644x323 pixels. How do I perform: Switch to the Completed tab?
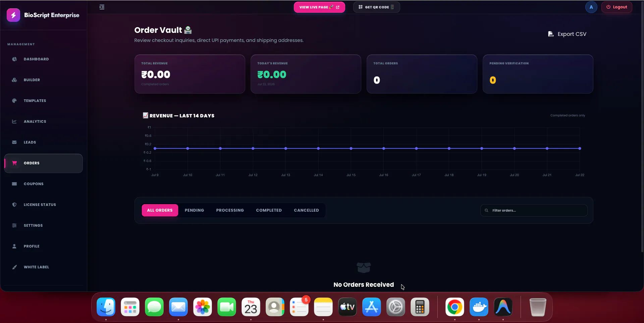[x=269, y=210]
